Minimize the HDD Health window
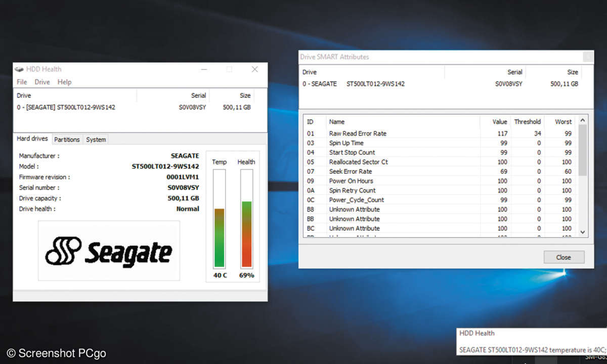Screen dimensions: 607x364 pyautogui.click(x=203, y=69)
